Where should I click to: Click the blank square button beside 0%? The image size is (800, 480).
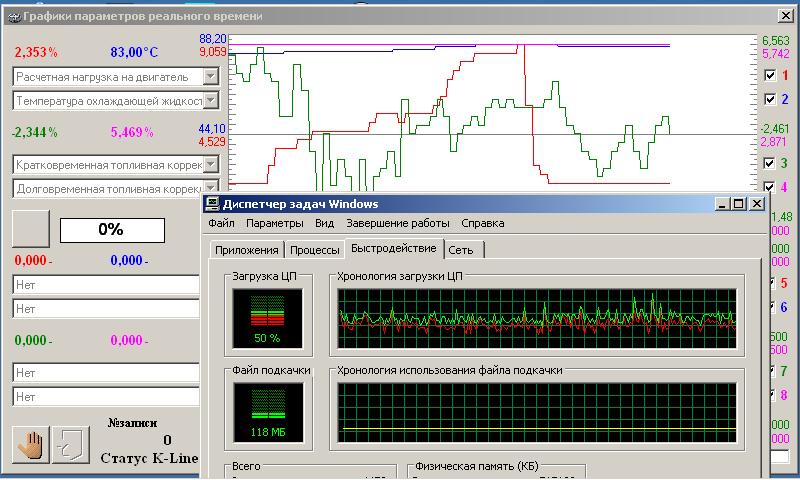(x=30, y=228)
